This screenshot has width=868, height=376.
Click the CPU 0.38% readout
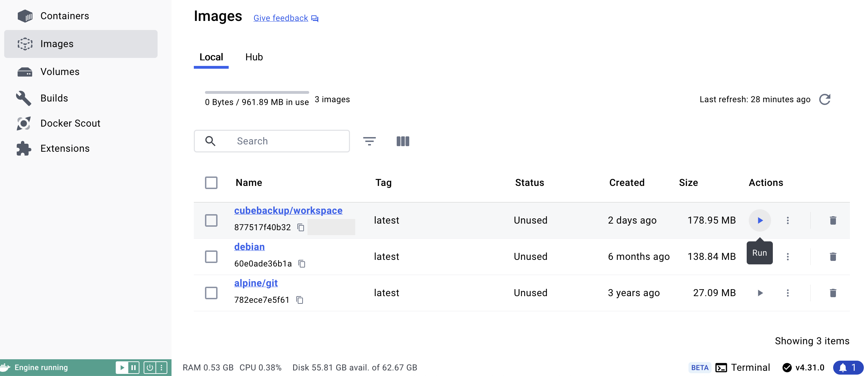(x=260, y=368)
